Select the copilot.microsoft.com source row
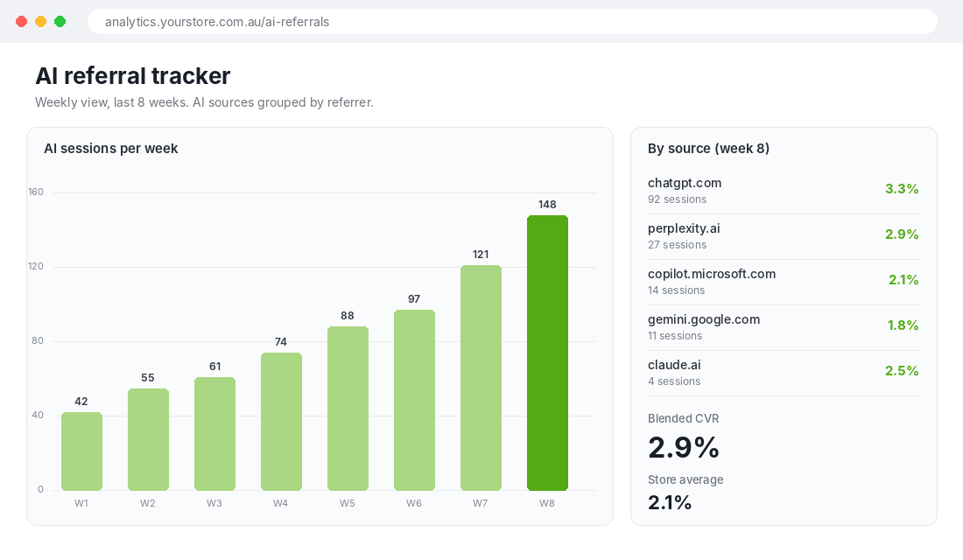The width and height of the screenshot is (963, 560). 784,282
